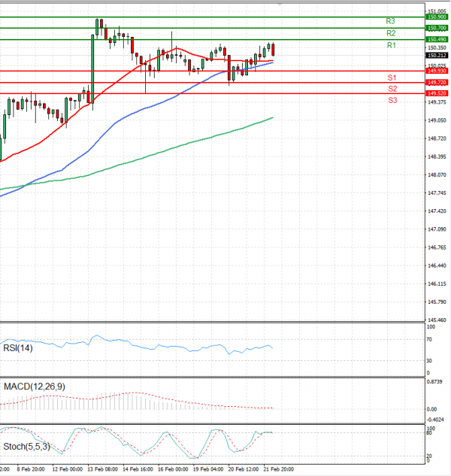This screenshot has width=451, height=476.
Task: Click the 20 Feb 12:00 time label
Action: coord(244,469)
